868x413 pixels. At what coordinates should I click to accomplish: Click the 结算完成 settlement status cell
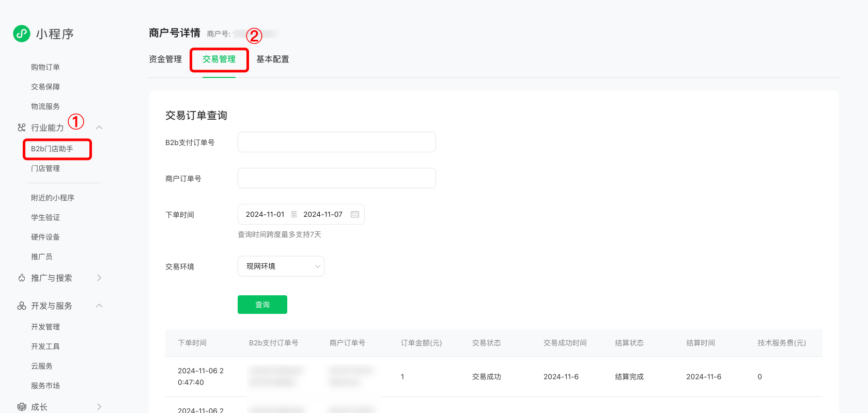(x=629, y=377)
